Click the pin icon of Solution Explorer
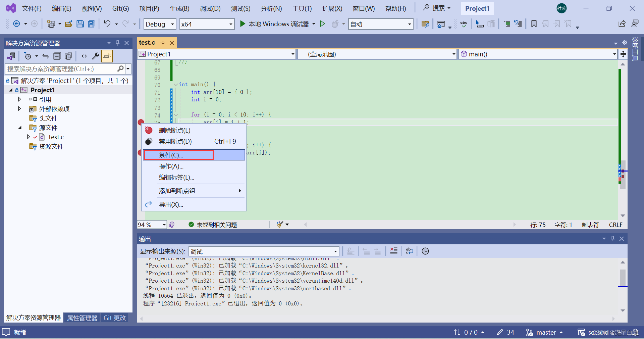The height and width of the screenshot is (339, 644). [118, 43]
